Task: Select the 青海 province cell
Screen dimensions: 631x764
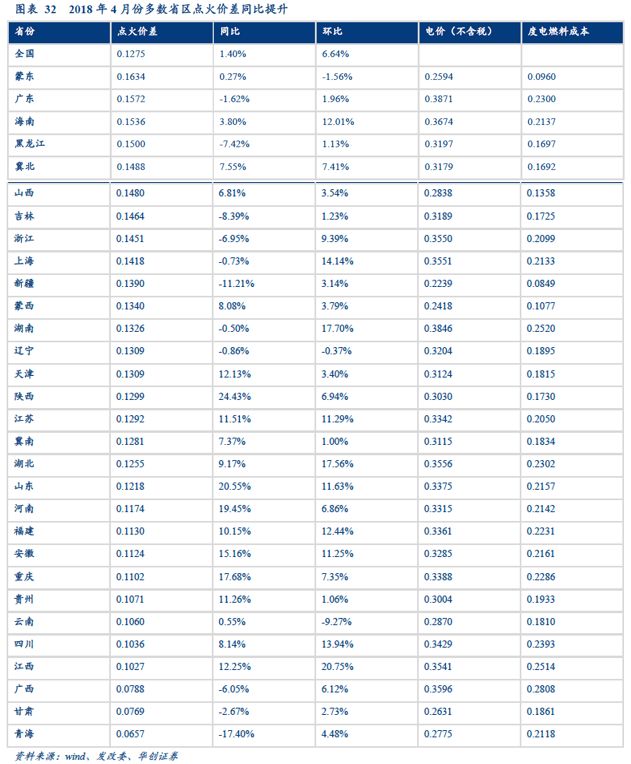Action: 26,733
